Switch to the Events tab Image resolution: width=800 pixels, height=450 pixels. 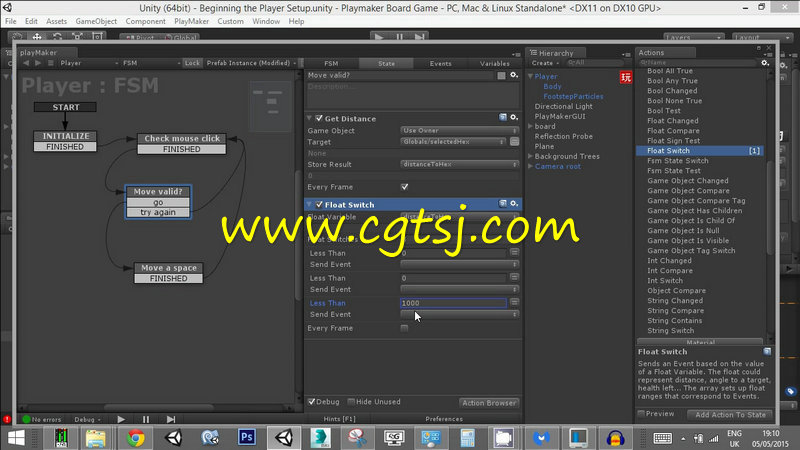coord(440,63)
